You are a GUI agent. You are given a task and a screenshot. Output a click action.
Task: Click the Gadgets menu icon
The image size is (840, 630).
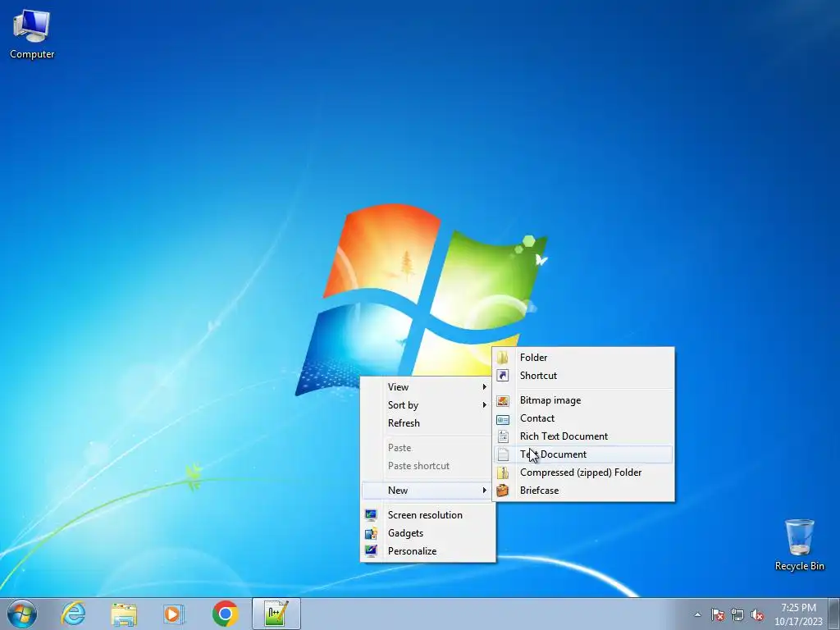click(371, 533)
